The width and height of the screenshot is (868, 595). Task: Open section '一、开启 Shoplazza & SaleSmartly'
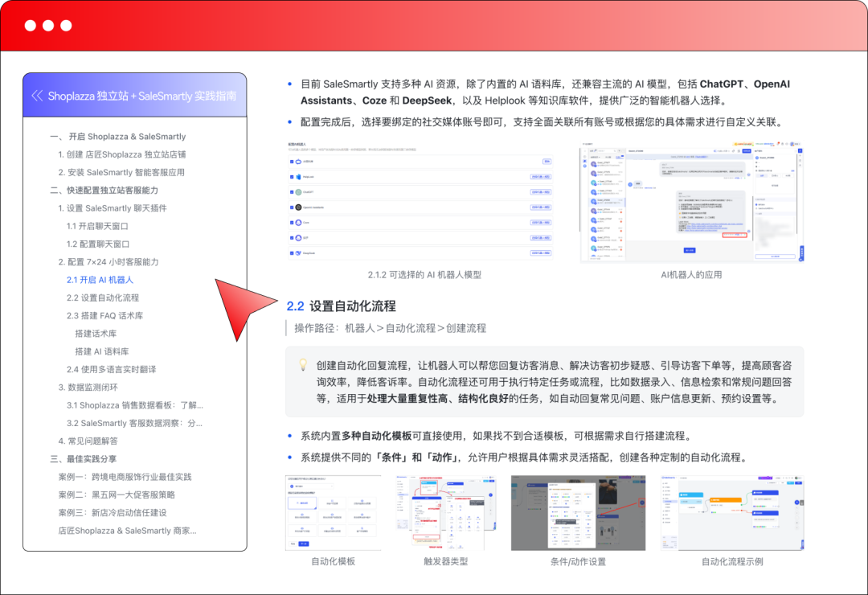coord(118,136)
